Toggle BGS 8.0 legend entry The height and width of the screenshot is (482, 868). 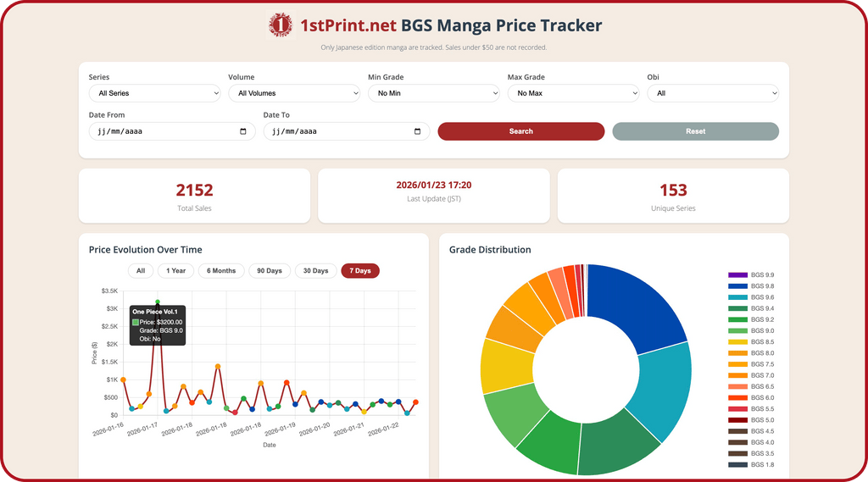(751, 353)
